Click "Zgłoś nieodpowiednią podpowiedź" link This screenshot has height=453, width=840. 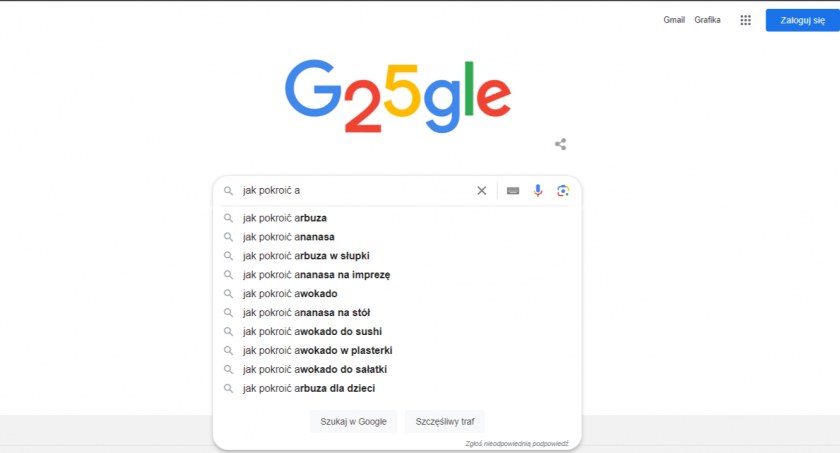click(516, 443)
